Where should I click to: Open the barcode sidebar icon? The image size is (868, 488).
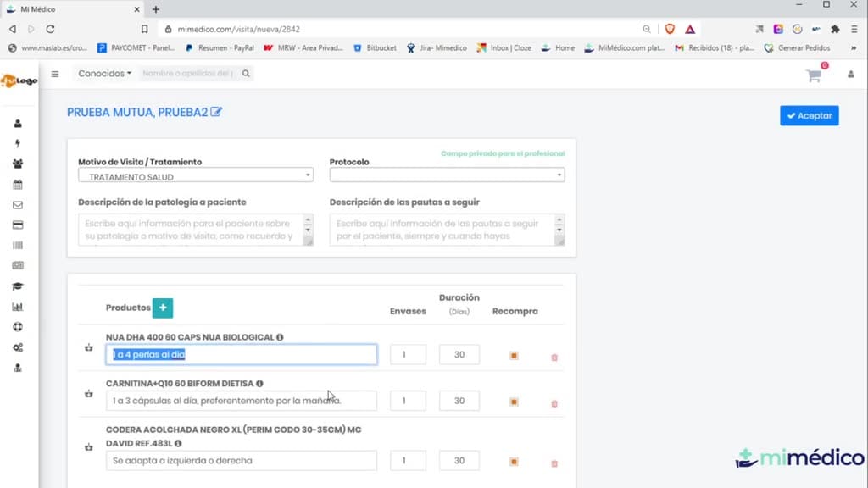tap(18, 245)
